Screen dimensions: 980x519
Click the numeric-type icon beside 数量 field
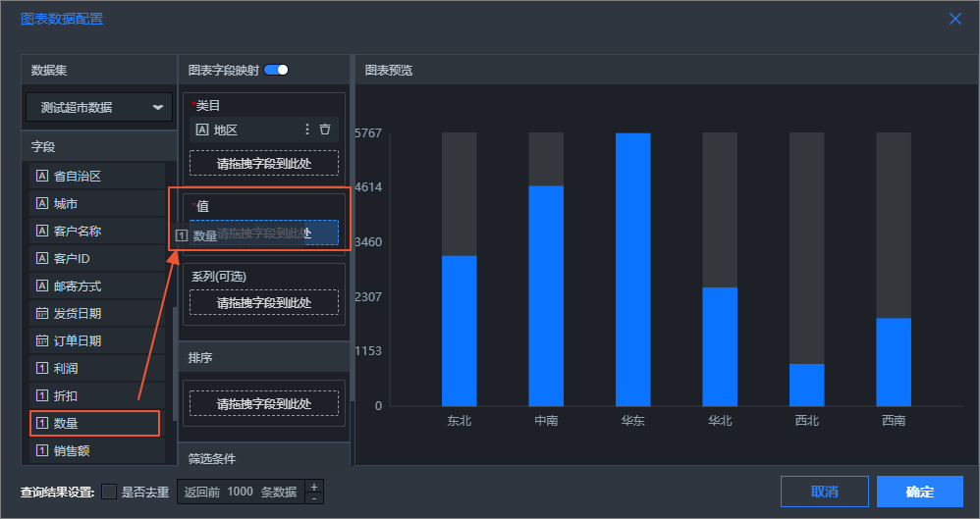click(42, 424)
